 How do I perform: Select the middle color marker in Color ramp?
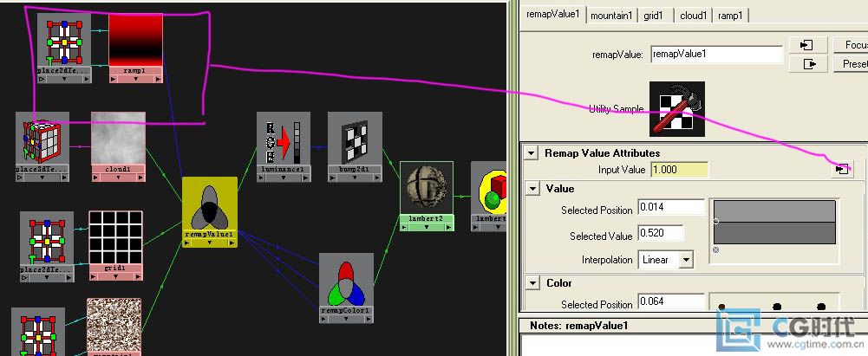(777, 307)
